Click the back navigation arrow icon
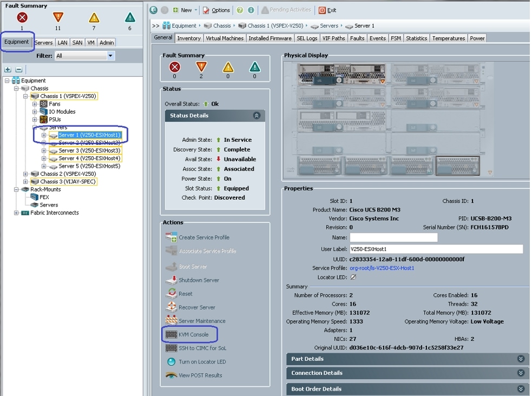This screenshot has height=396, width=532. point(154,10)
